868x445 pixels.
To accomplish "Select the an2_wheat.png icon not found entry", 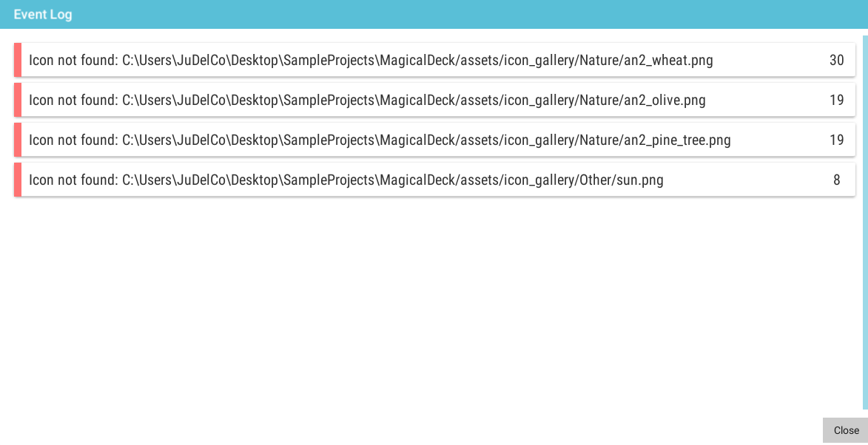I will [434, 60].
